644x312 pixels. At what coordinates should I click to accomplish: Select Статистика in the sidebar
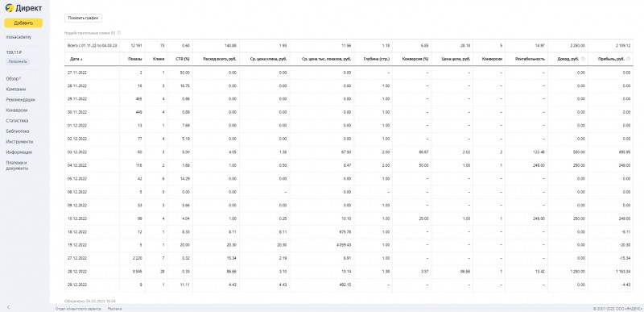[x=17, y=121]
